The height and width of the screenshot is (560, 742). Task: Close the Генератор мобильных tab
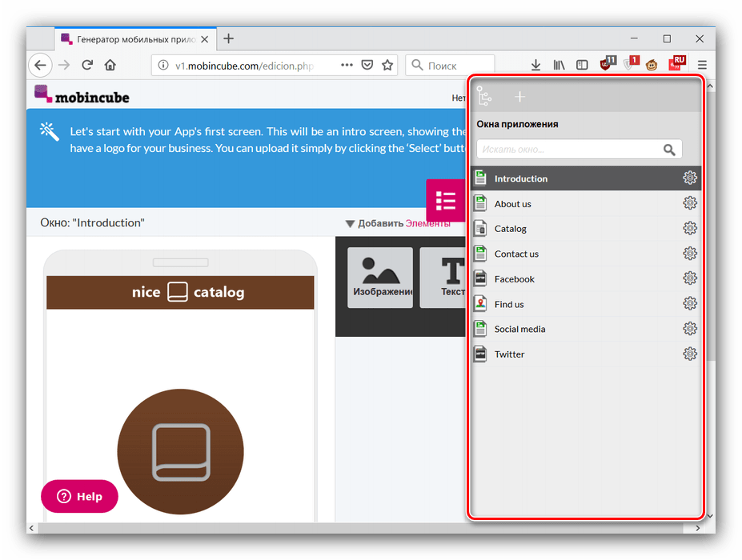[204, 39]
